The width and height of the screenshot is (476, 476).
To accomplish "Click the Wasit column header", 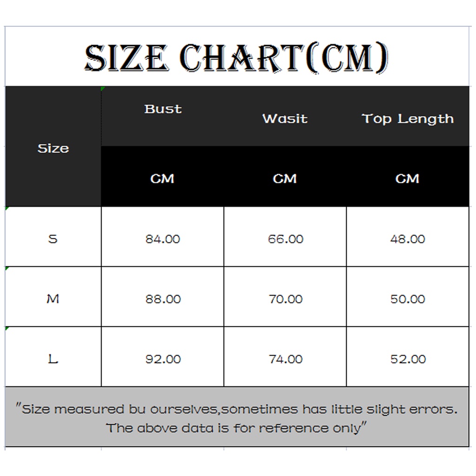I will click(285, 119).
